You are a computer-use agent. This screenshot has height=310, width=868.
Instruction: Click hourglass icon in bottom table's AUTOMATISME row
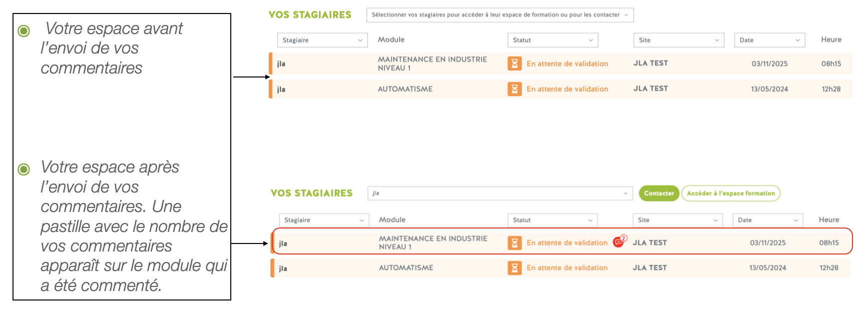click(514, 268)
